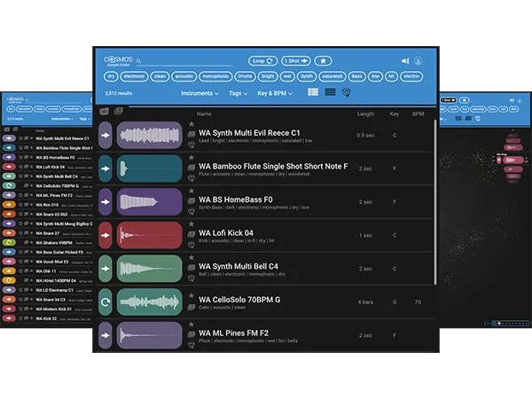The image size is (532, 399).
Task: Filter by the saturated tag
Action: coord(332,76)
